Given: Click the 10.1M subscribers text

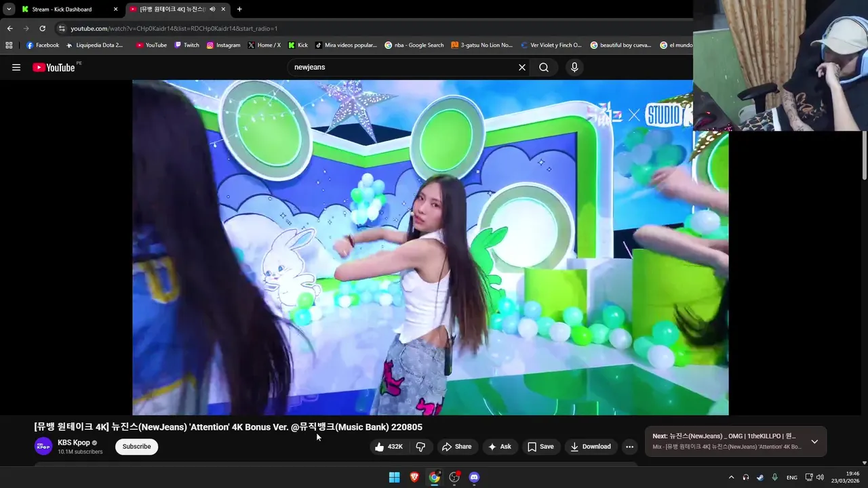Looking at the screenshot, I should point(80,452).
